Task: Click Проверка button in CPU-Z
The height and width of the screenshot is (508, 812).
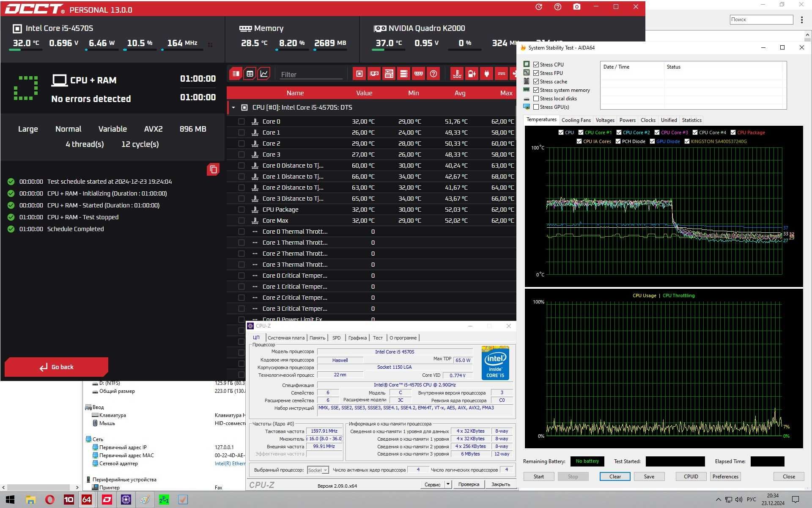Action: (x=469, y=484)
